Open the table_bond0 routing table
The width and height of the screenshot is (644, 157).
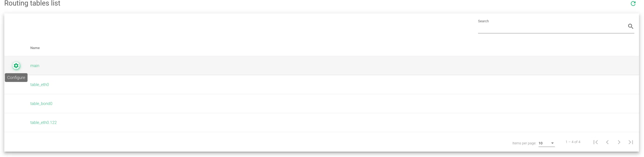[41, 103]
